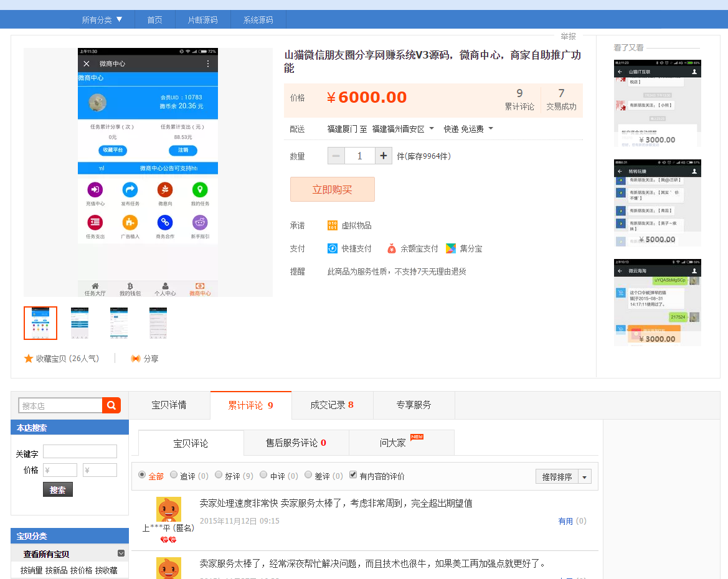Open the 系统源码 navigation item

coord(258,20)
